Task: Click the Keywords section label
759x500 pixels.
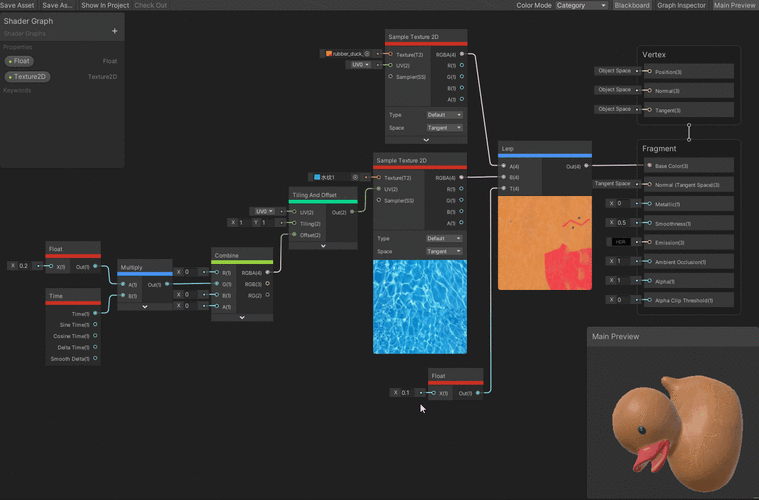Action: pyautogui.click(x=17, y=91)
